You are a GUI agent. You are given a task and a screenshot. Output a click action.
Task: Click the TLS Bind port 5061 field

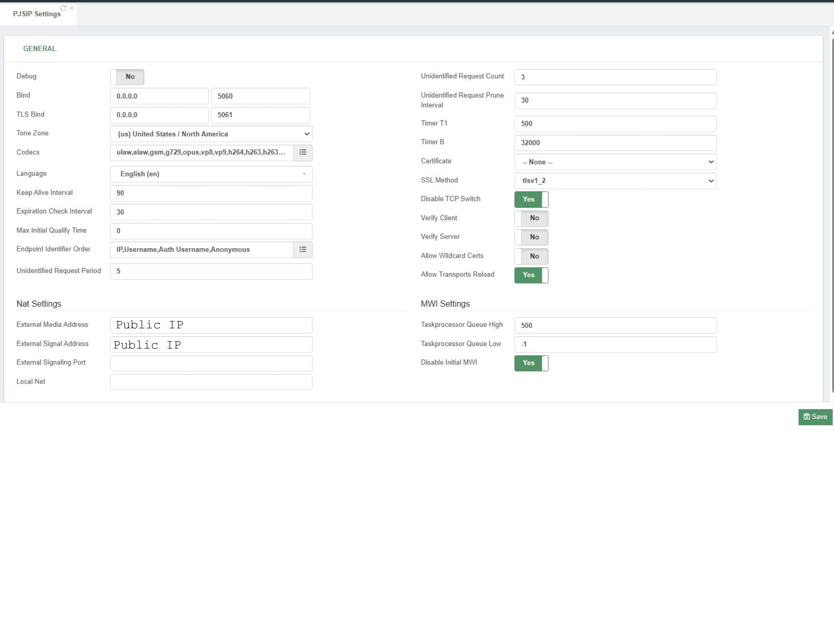[260, 115]
